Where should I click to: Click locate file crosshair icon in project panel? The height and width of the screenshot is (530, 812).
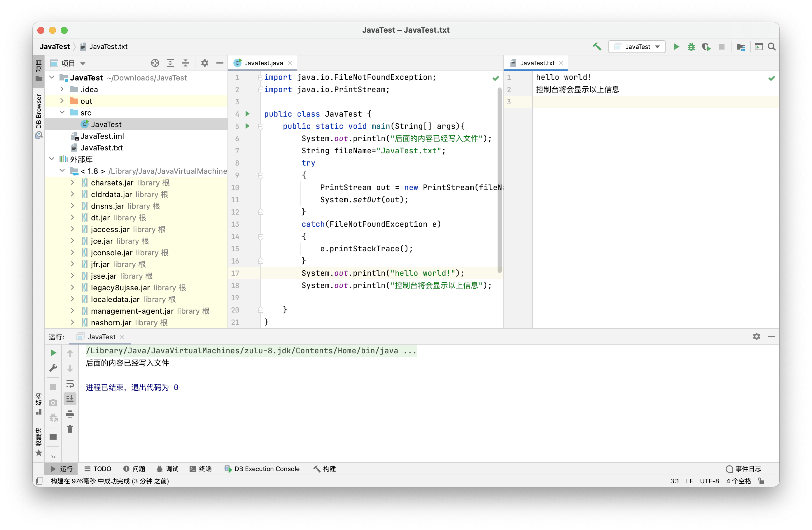155,63
